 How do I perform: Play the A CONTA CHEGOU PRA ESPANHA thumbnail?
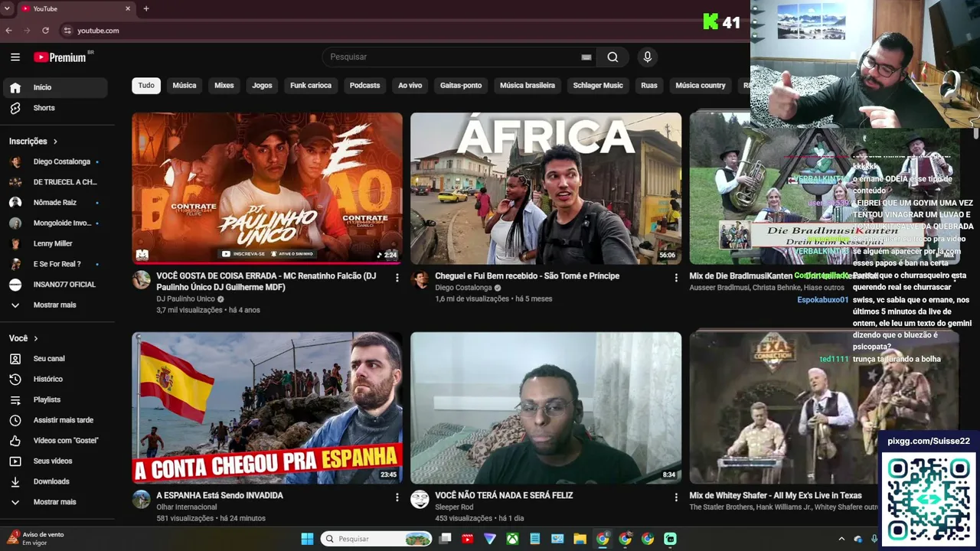click(x=267, y=408)
